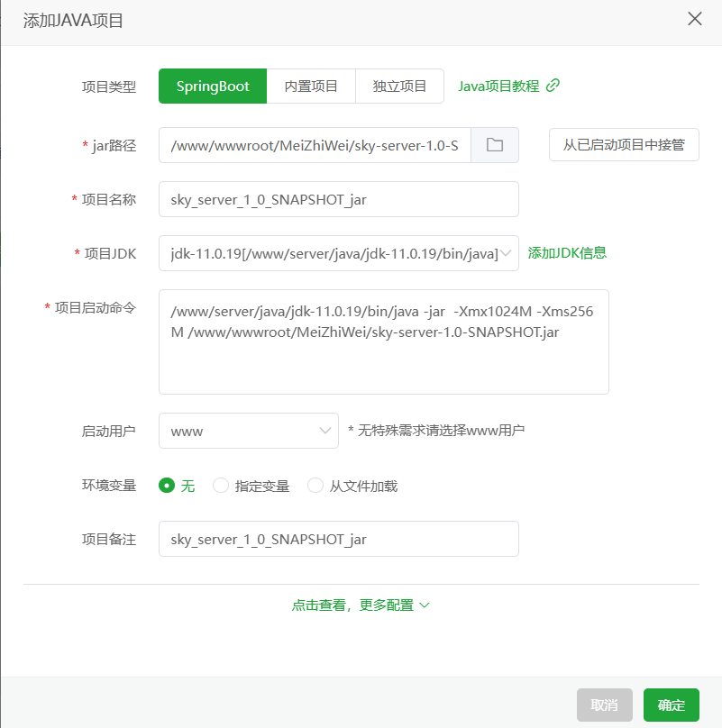Viewport: 722px width, 728px height.
Task: Click the 确定 confirm button
Action: (x=672, y=705)
